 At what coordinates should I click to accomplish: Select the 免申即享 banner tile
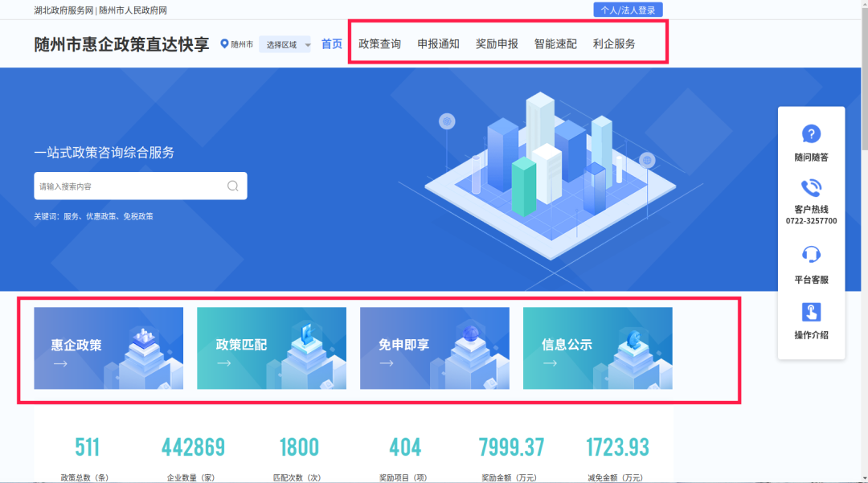435,348
